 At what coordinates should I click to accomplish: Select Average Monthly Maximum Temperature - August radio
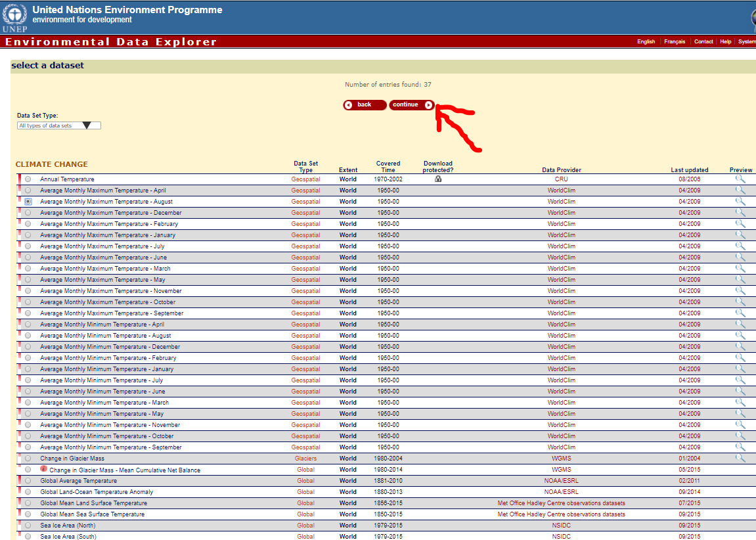click(x=28, y=202)
